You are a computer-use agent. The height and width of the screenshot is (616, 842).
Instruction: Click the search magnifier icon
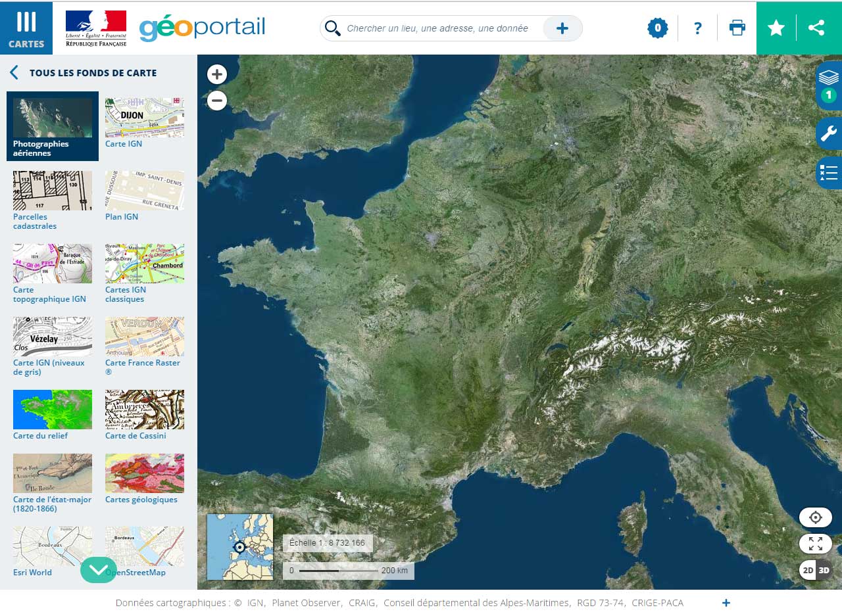(x=333, y=28)
